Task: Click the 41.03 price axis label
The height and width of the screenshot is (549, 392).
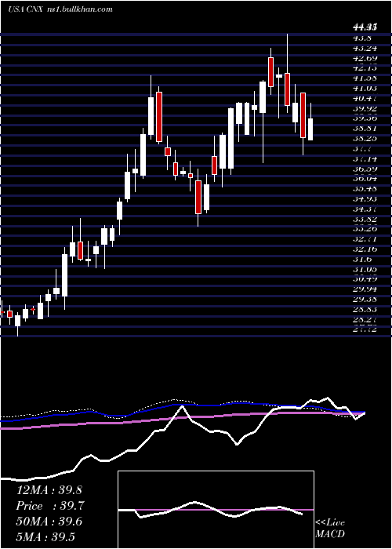Action: click(365, 88)
